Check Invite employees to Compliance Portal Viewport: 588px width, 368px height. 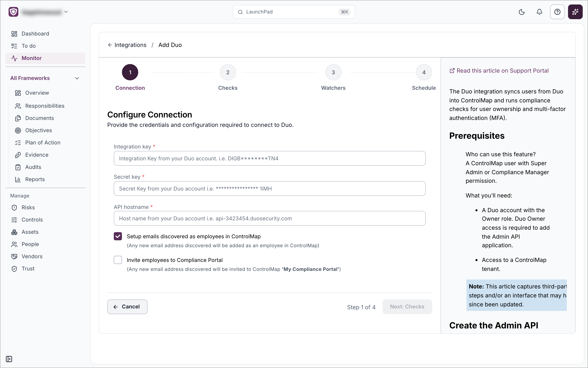118,260
